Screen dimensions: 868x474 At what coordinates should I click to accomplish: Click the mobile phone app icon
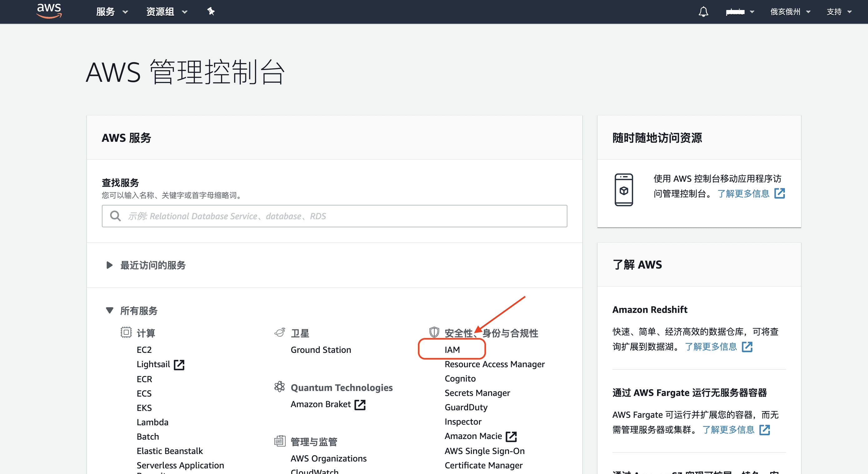click(624, 190)
